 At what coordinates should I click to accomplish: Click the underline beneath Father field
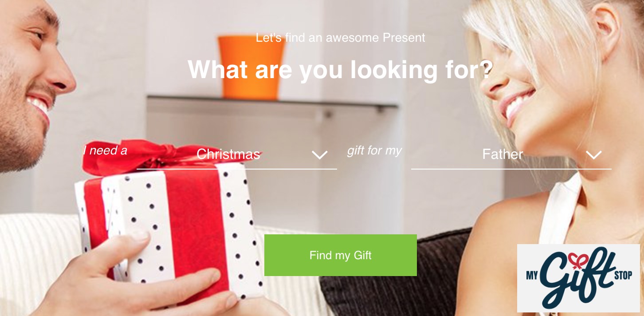coord(511,169)
